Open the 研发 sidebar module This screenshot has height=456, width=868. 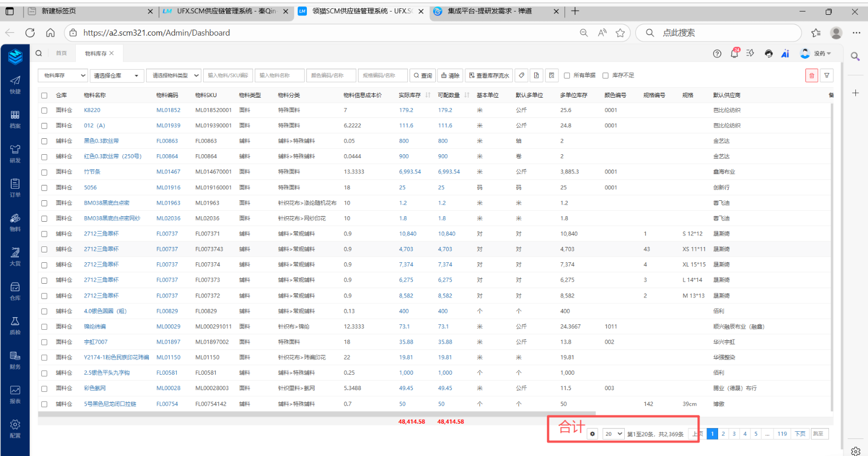coord(15,153)
